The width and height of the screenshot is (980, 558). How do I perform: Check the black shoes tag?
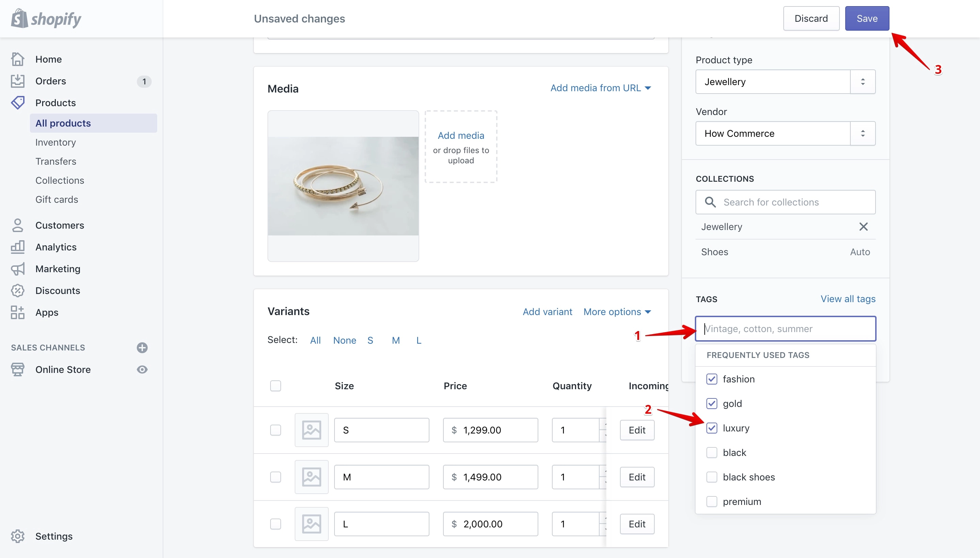click(x=712, y=477)
